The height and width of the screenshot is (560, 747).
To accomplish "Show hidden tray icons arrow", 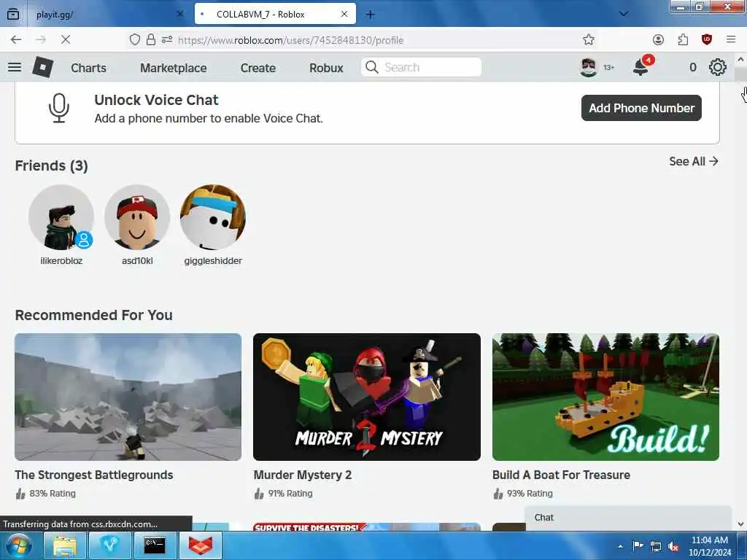I will tap(620, 546).
